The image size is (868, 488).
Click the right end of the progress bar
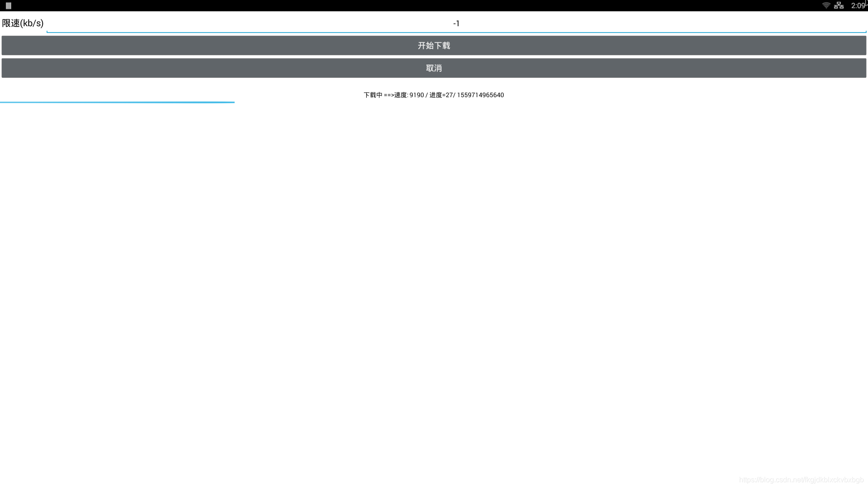[232, 102]
